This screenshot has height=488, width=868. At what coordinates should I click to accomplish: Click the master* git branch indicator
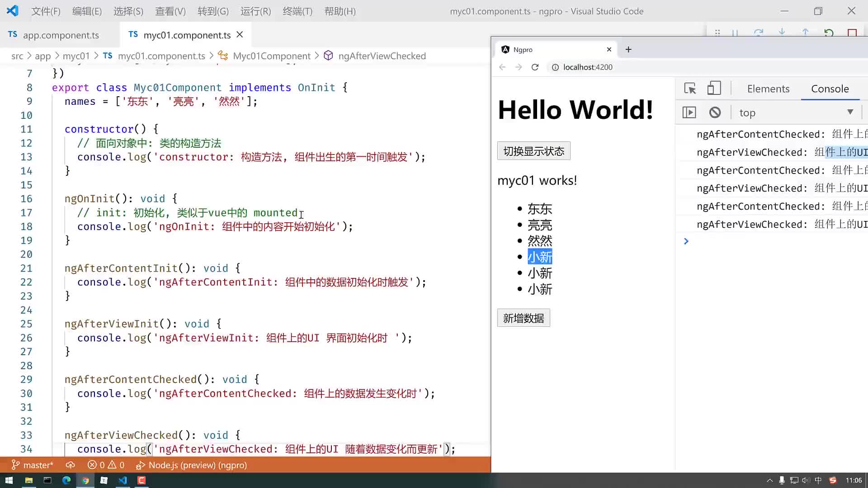pos(32,465)
